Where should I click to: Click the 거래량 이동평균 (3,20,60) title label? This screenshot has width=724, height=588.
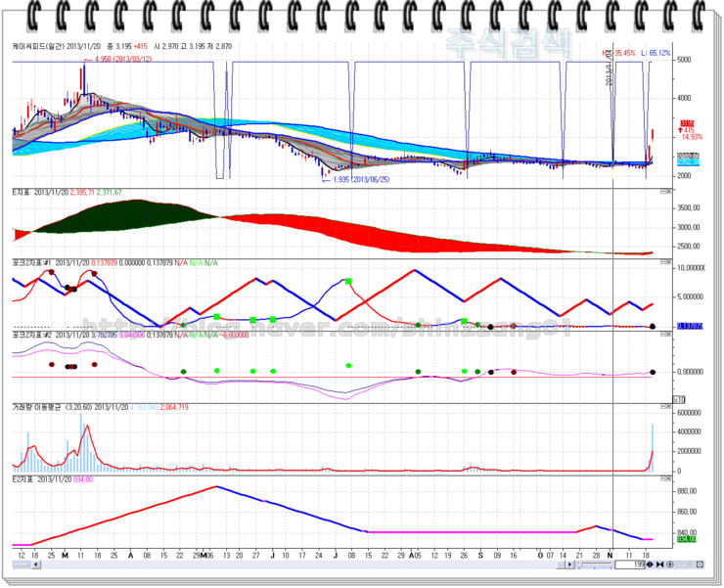point(53,407)
